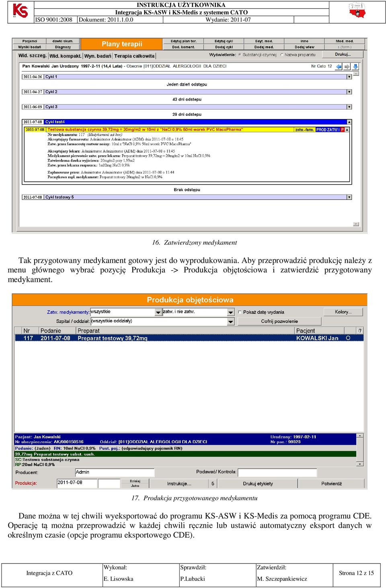The height and width of the screenshot is (588, 386).
Task: Open the Pacjenci menu button
Action: tap(30, 41)
